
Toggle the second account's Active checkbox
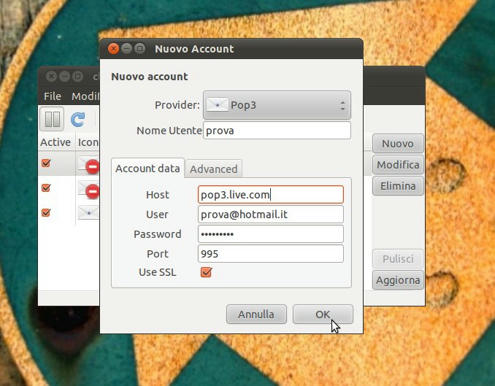[x=46, y=188]
